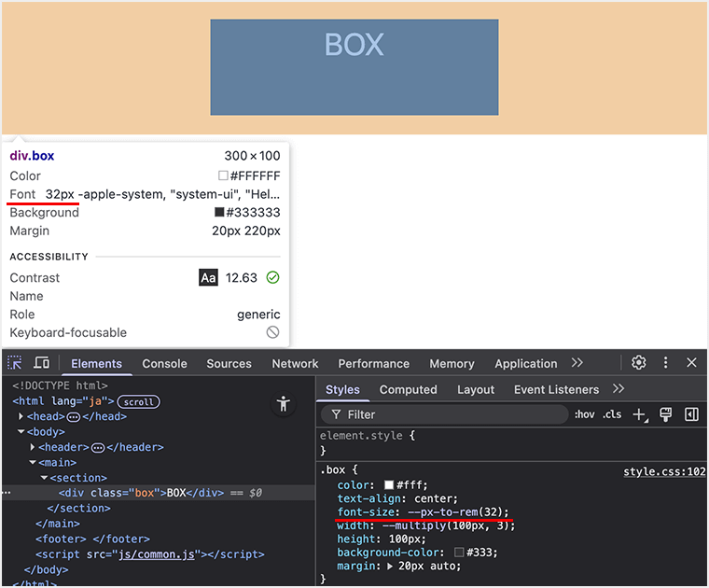
Task: Edit the font-size --px-to-rem(32) value
Action: 457,512
